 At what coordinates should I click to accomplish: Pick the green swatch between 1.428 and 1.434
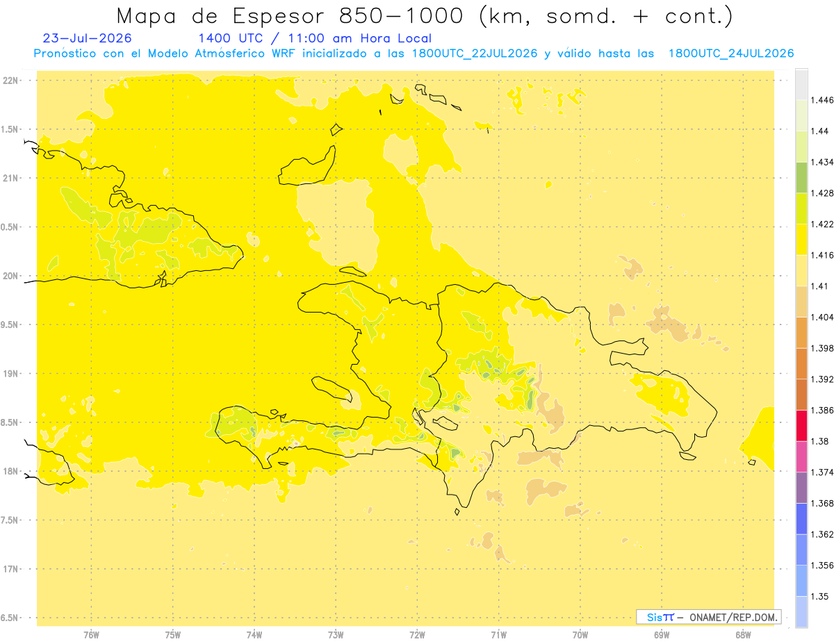(x=801, y=177)
